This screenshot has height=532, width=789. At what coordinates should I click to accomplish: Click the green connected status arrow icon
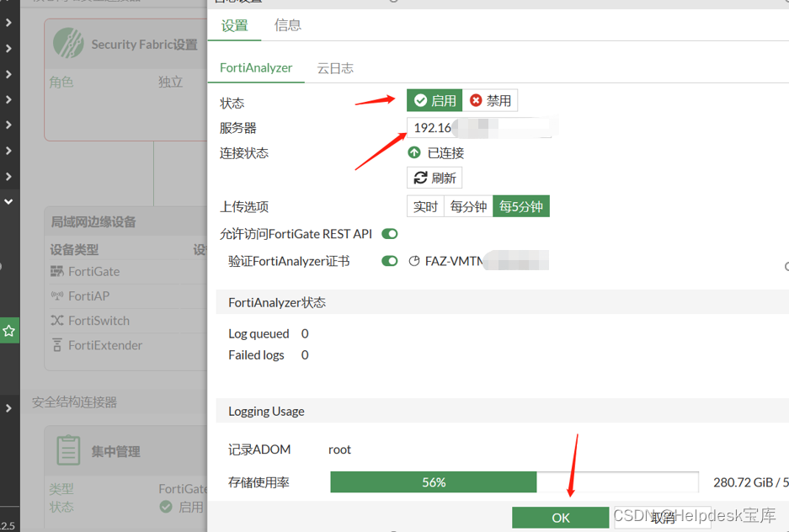pyautogui.click(x=414, y=152)
